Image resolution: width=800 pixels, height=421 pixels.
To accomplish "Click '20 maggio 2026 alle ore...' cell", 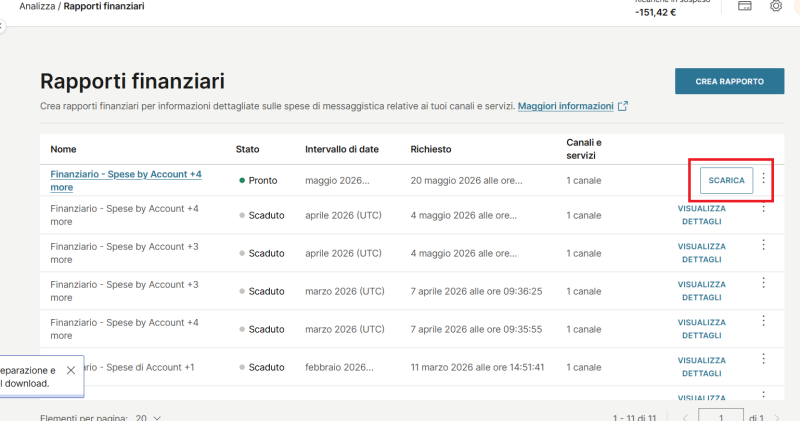I will pos(466,180).
